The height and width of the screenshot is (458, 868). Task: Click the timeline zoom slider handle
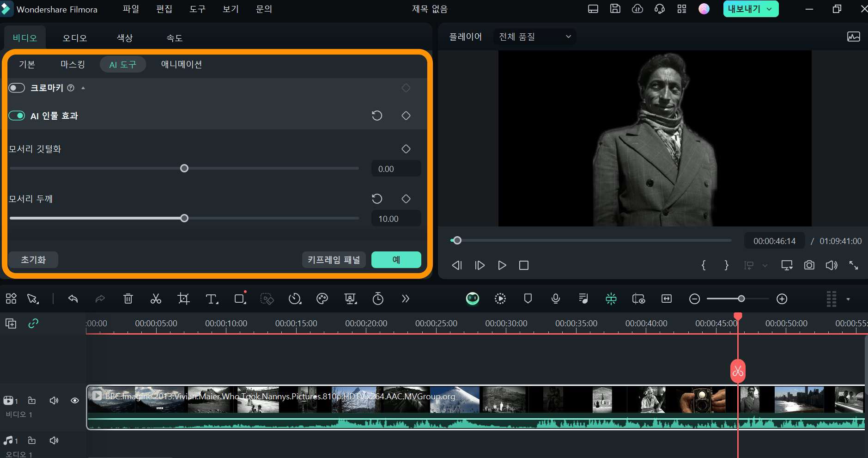pos(741,299)
